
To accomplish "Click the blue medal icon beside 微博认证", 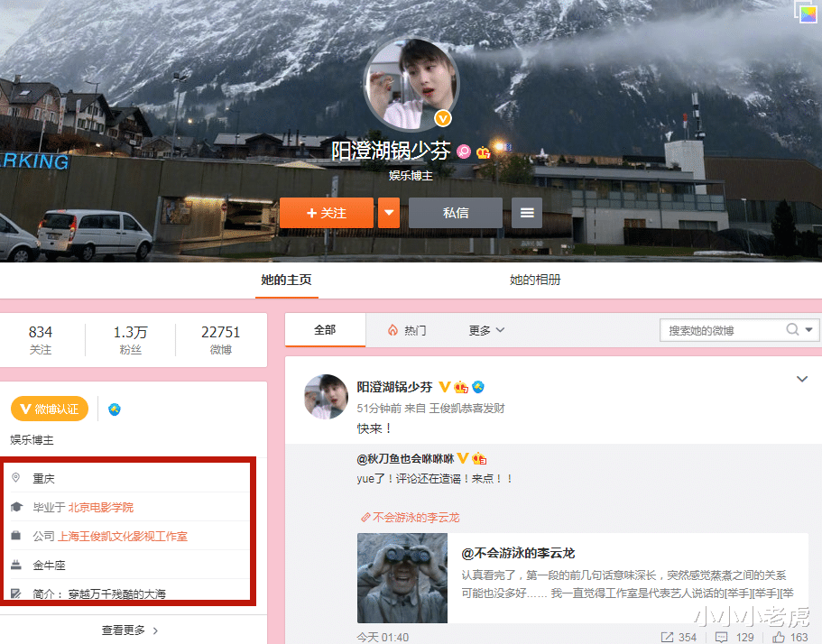I will click(115, 409).
